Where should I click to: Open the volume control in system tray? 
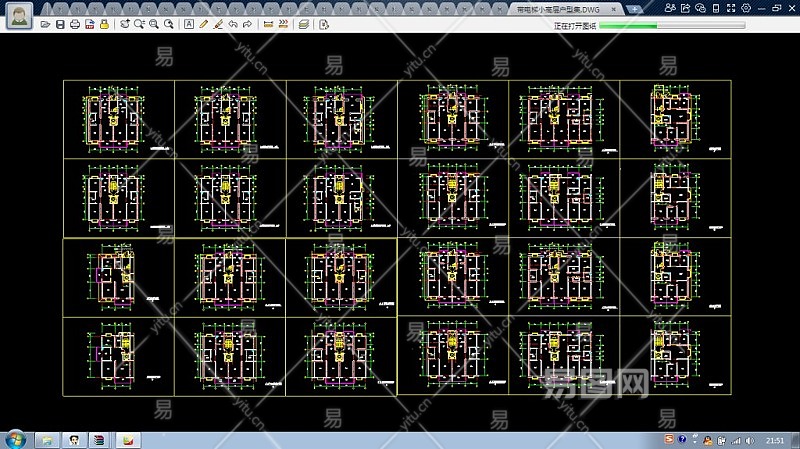pos(749,440)
